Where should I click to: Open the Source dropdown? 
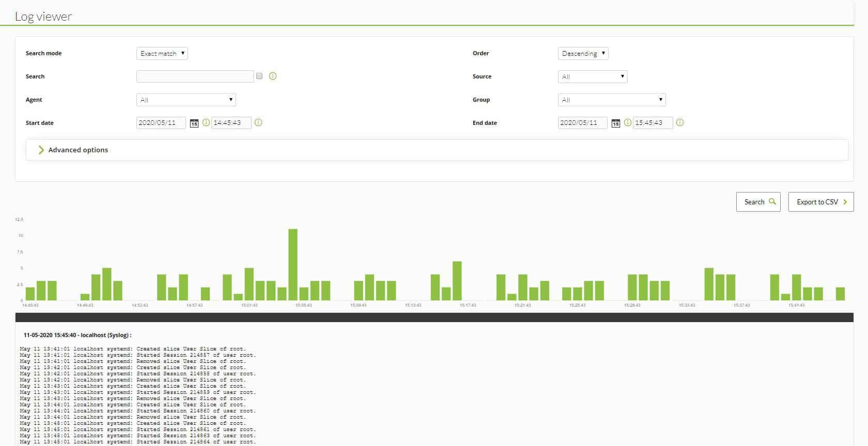pos(592,77)
